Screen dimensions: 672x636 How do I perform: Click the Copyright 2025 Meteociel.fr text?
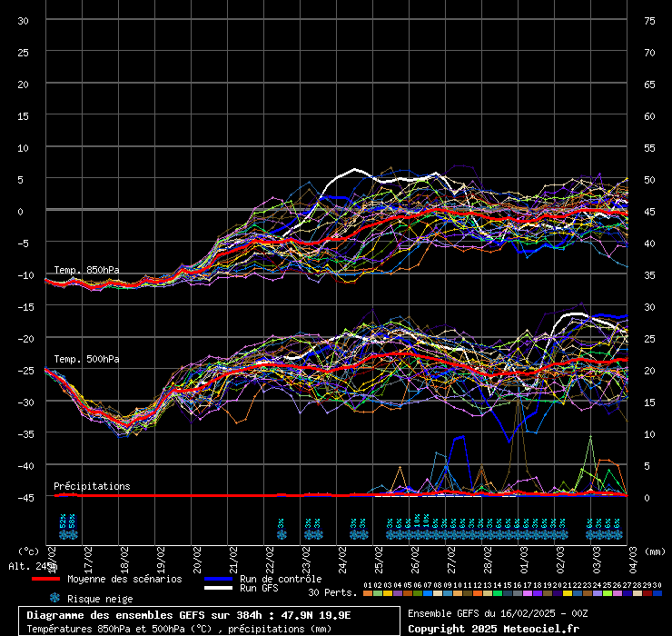coord(493,628)
